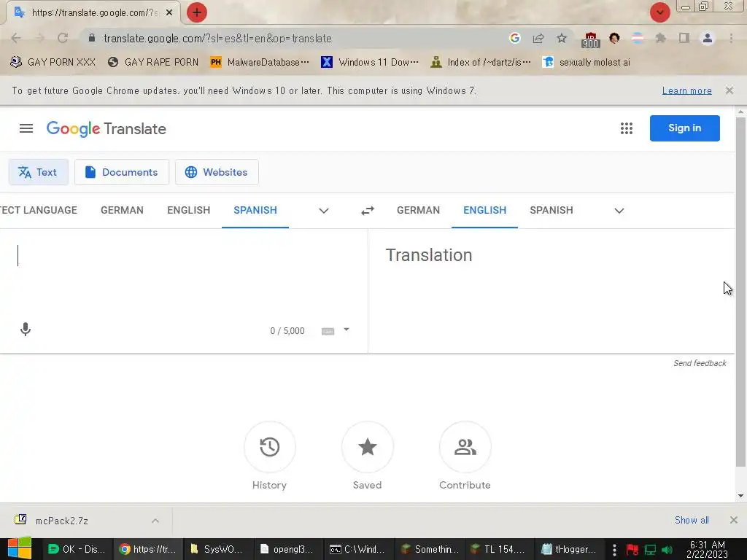Reload the current page

(63, 38)
